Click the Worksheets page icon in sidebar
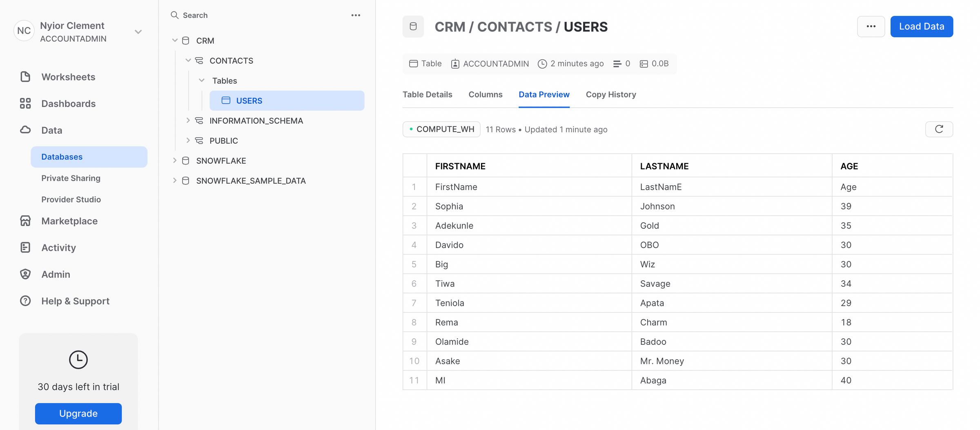980x430 pixels. click(25, 77)
